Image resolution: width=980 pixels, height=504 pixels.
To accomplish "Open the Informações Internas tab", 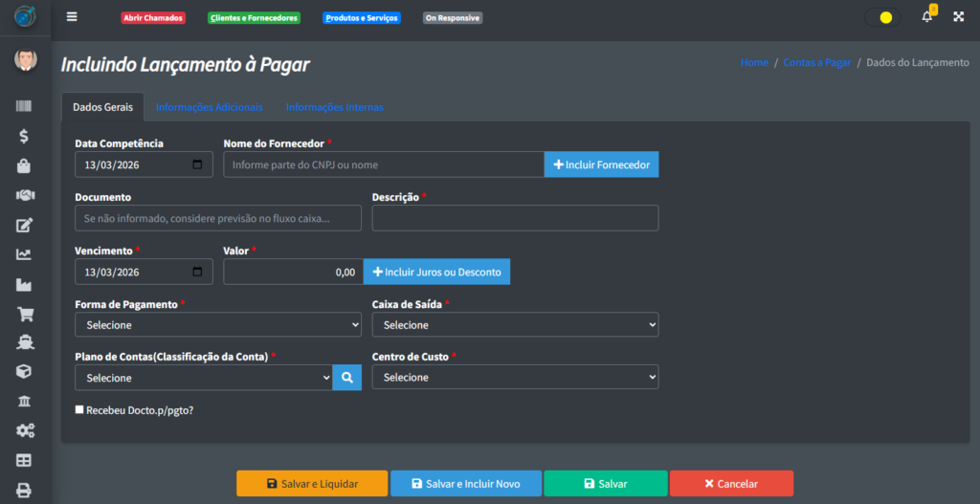I will pos(334,107).
